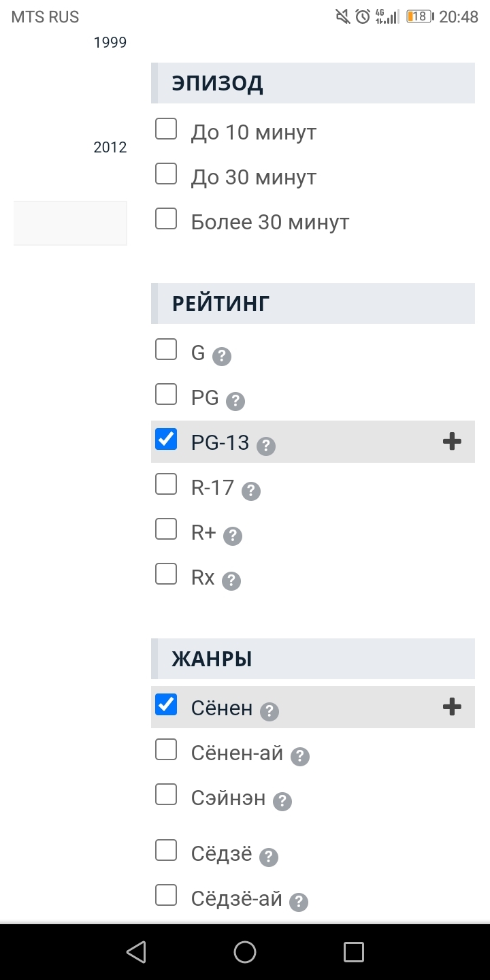Click question mark beside G rating

[x=222, y=357]
